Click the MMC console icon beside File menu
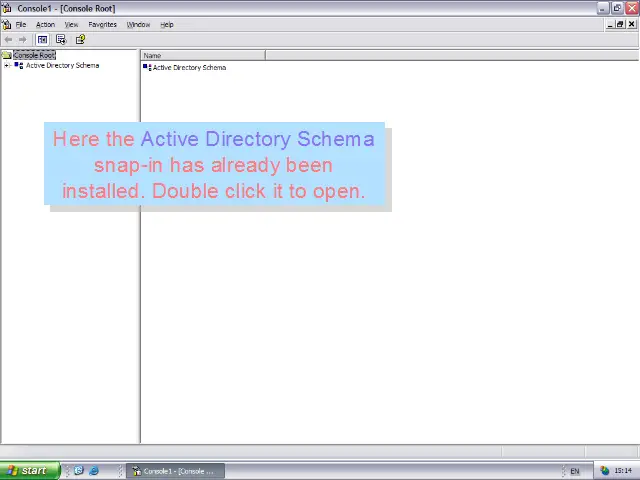Screen dimensions: 640x480 6,24
